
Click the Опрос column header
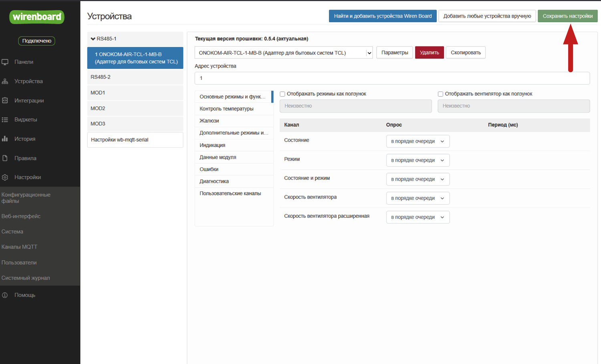point(394,125)
